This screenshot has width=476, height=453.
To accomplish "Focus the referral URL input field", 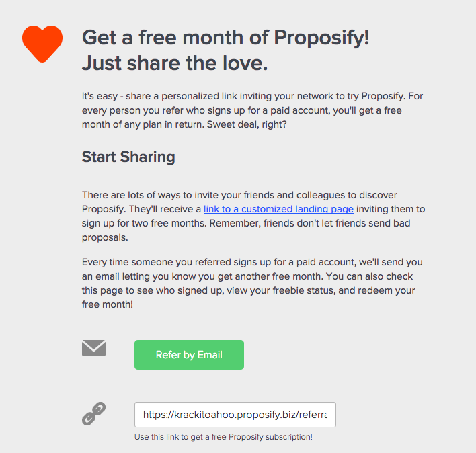I will 235,415.
